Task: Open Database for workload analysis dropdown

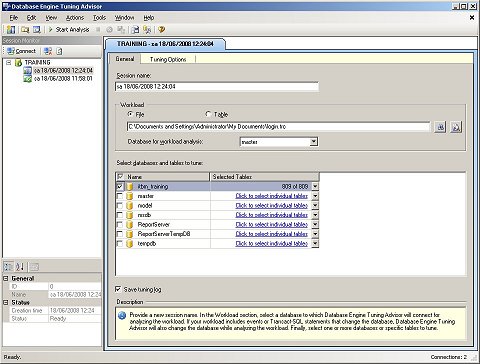Action: [x=313, y=142]
